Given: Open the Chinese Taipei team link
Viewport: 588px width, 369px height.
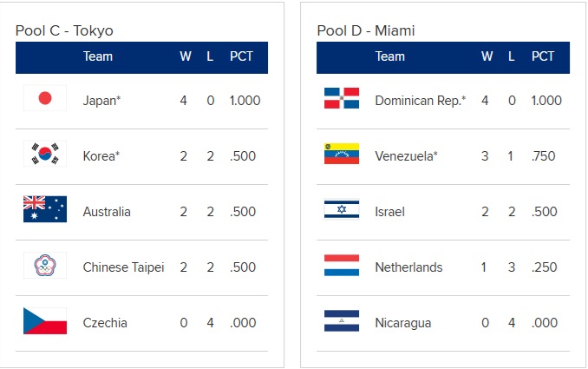Looking at the screenshot, I should coord(123,267).
